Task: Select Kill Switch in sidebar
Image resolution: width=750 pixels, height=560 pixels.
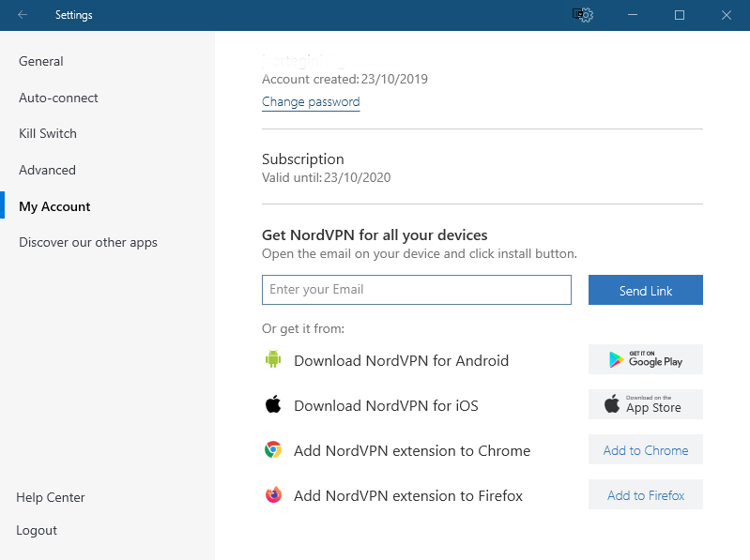Action: point(48,133)
